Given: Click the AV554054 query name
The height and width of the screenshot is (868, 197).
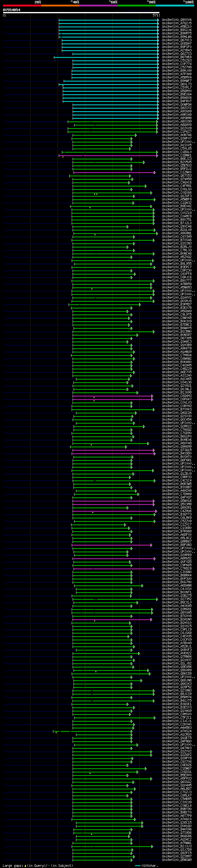Looking at the screenshot, I should (11, 10).
